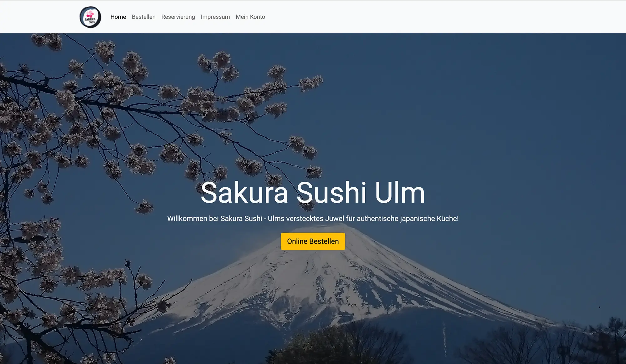Click empty blue sky in hero image
The image size is (626, 364).
[469, 109]
